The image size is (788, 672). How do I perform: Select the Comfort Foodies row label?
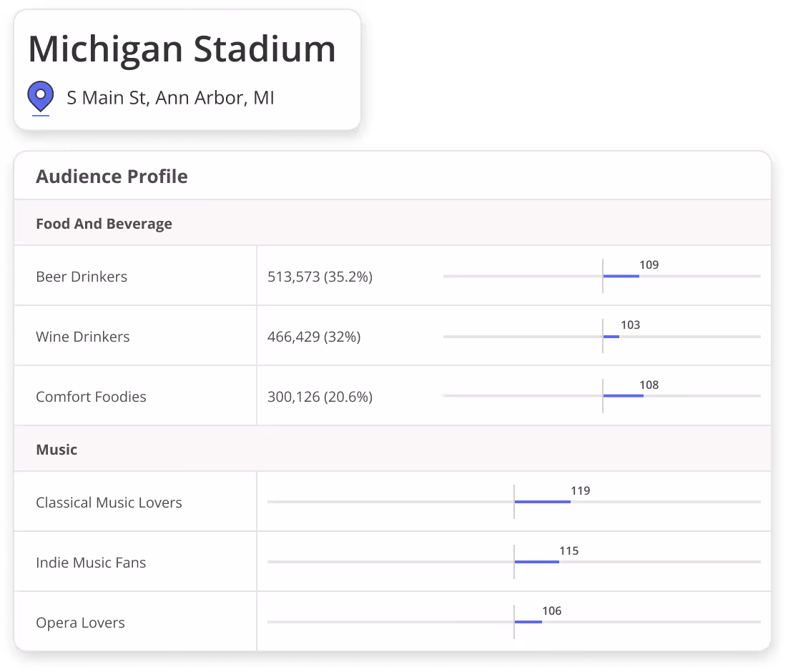(x=91, y=396)
